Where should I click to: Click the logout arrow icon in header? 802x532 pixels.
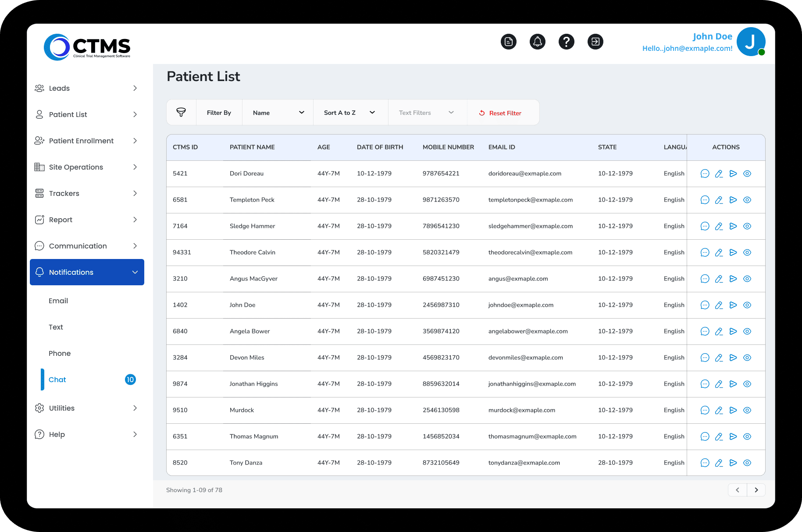coord(595,42)
